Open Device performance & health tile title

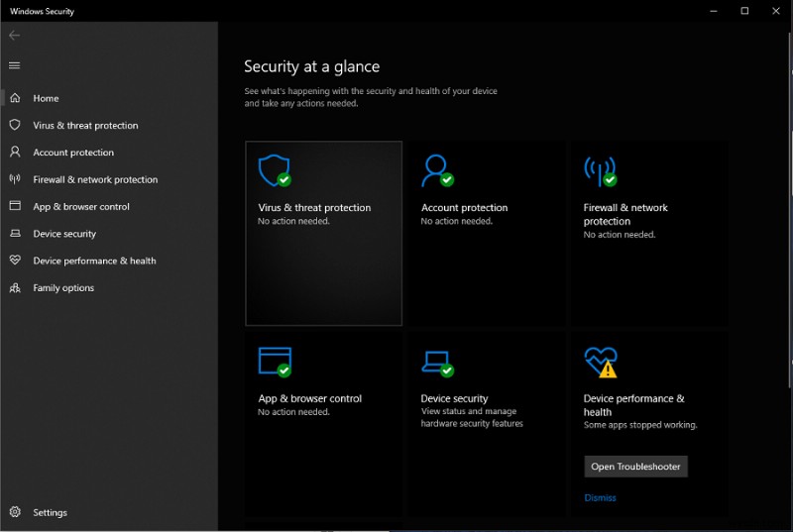[633, 405]
